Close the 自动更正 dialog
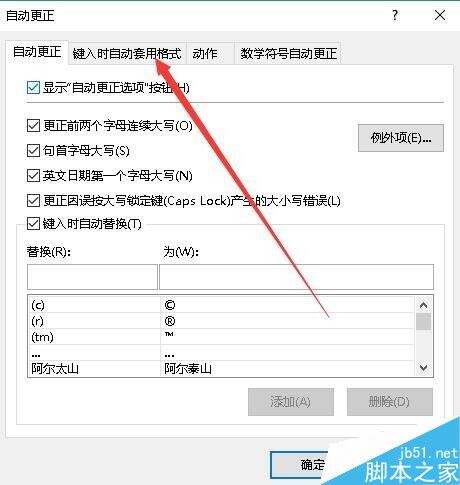The image size is (460, 485). (440, 15)
